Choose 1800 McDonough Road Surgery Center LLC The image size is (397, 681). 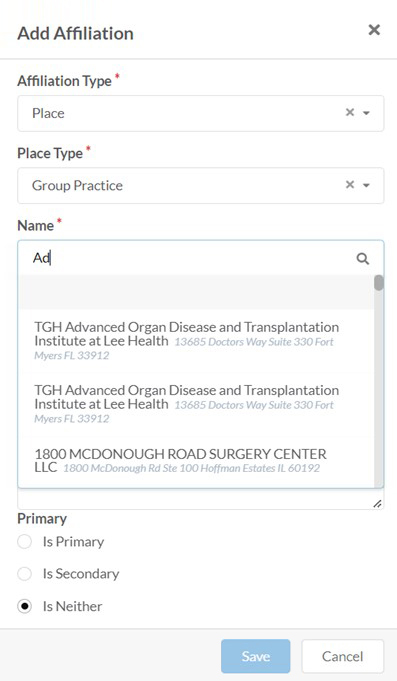[x=196, y=461]
